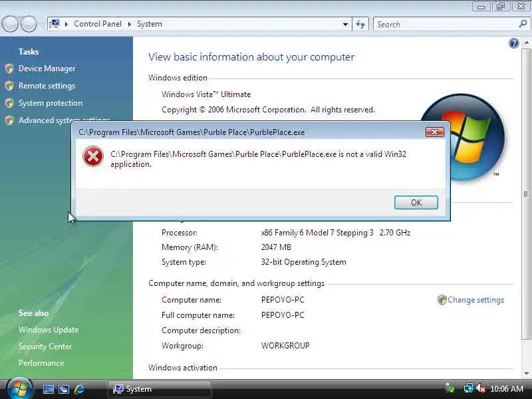Image resolution: width=532 pixels, height=399 pixels.
Task: Open Performance under See also
Action: [41, 363]
